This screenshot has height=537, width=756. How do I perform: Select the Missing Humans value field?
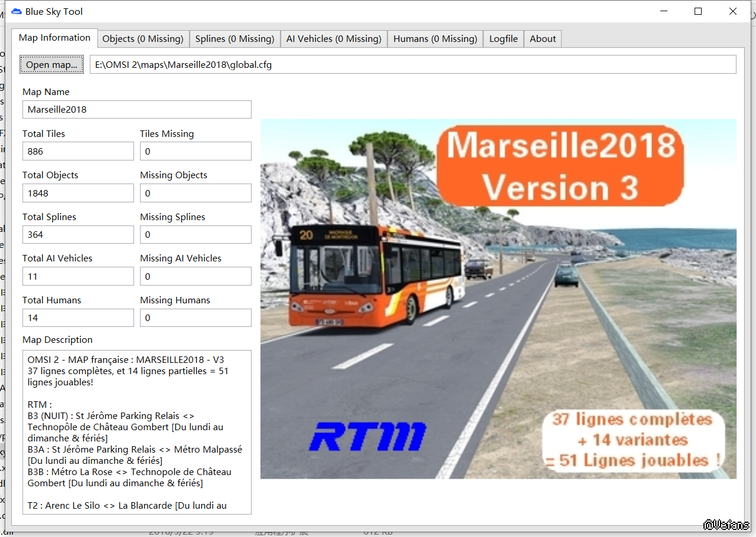click(195, 317)
